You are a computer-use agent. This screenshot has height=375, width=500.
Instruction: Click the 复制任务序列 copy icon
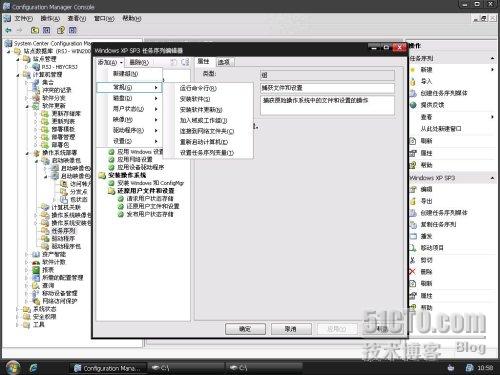pyautogui.click(x=413, y=225)
